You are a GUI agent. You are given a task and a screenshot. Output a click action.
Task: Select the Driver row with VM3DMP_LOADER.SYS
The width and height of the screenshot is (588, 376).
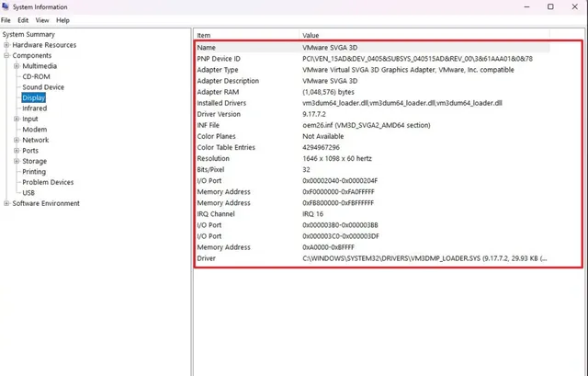pos(372,258)
